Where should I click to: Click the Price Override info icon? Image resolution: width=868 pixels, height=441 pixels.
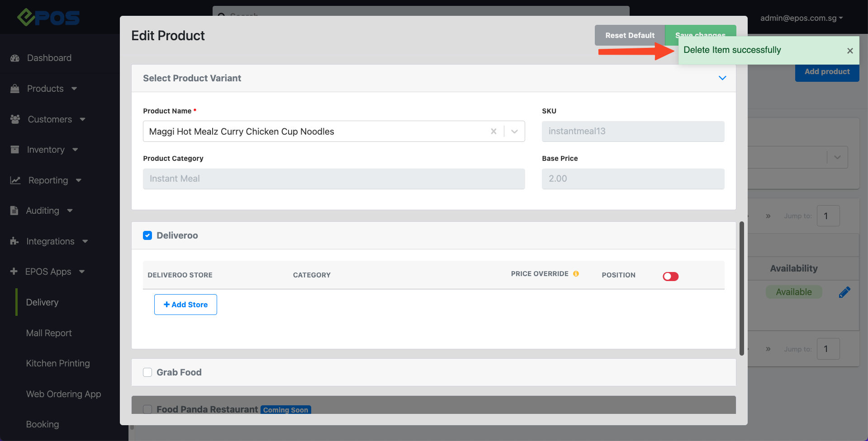576,274
